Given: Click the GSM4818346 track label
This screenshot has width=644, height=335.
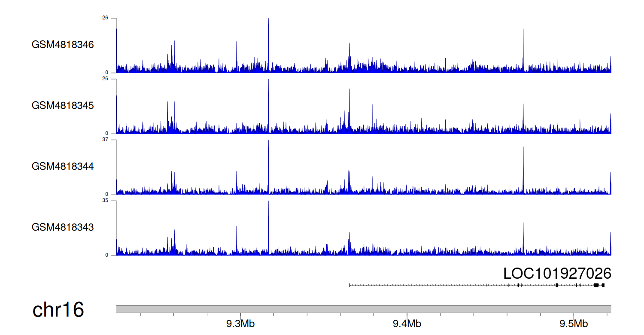Looking at the screenshot, I should 63,45.
